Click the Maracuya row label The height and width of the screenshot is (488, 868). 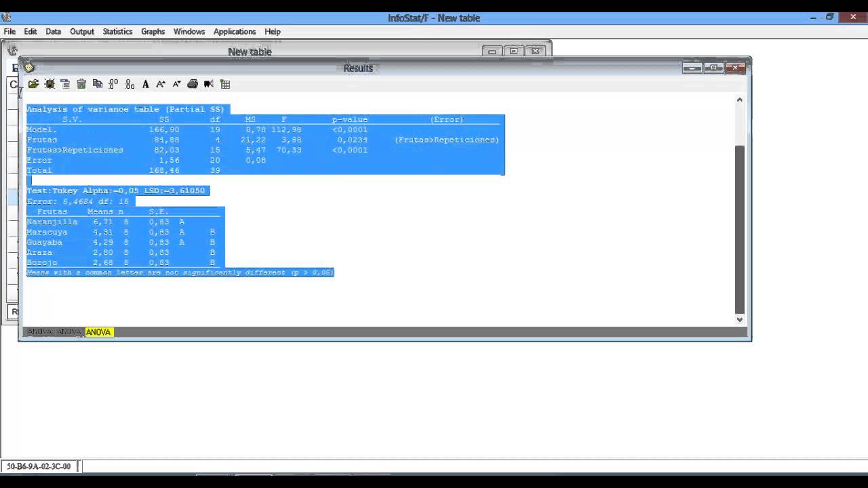click(47, 232)
